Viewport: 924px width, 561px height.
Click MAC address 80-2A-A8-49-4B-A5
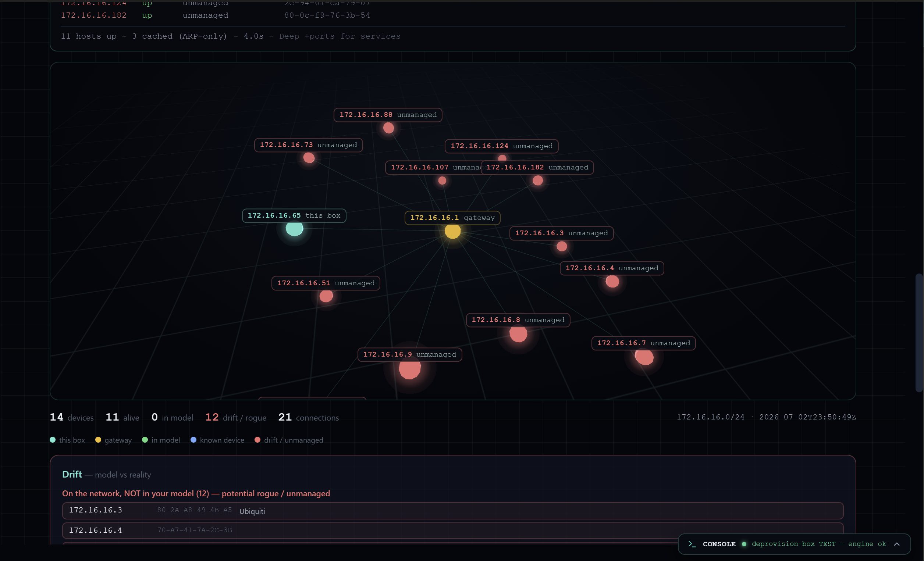point(194,510)
